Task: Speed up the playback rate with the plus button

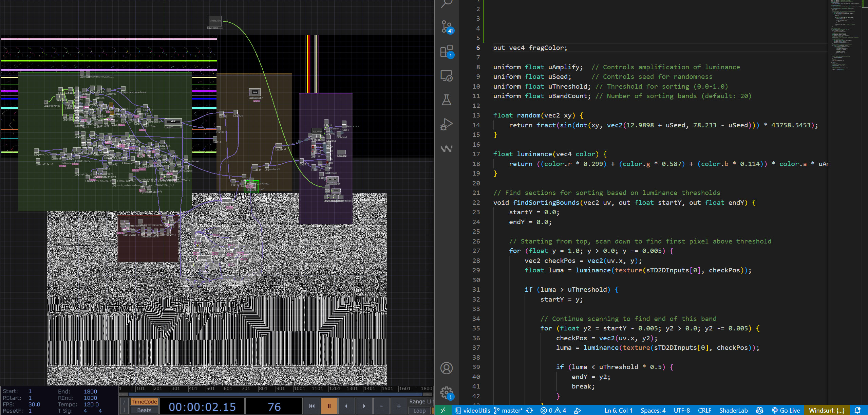Action: coord(399,406)
